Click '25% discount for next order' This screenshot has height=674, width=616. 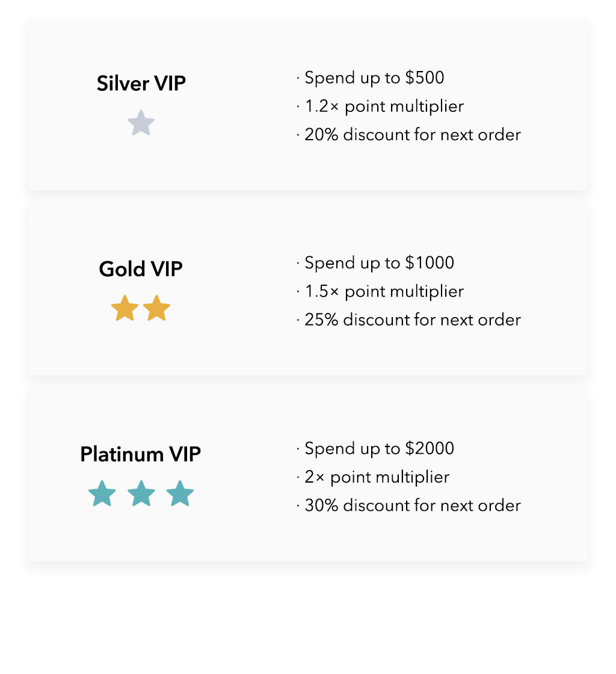[x=412, y=320]
